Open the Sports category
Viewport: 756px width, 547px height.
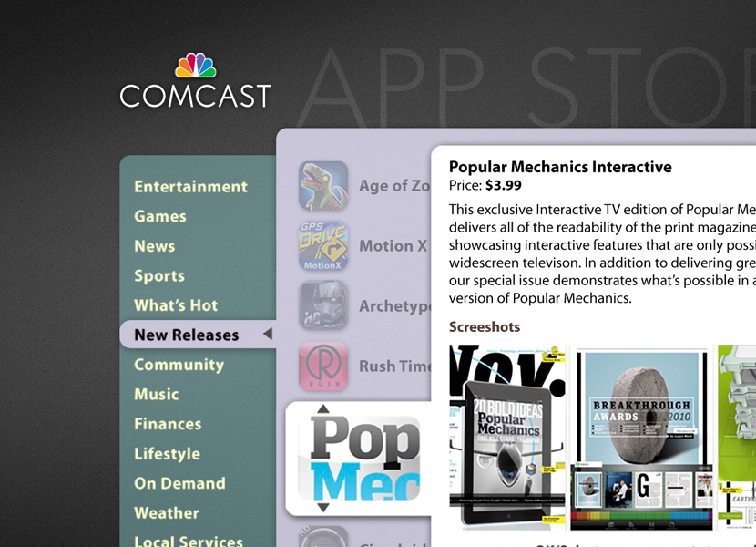pyautogui.click(x=159, y=275)
